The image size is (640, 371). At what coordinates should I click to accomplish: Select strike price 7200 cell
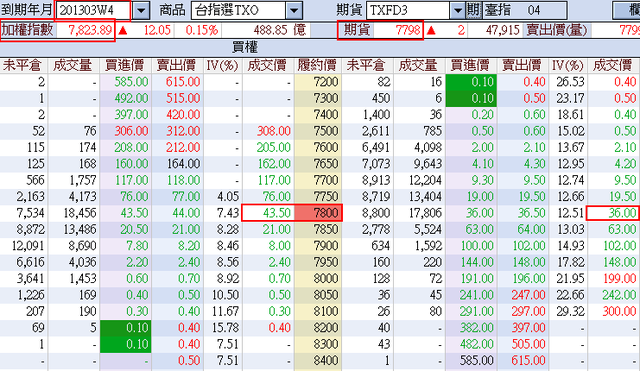click(318, 82)
